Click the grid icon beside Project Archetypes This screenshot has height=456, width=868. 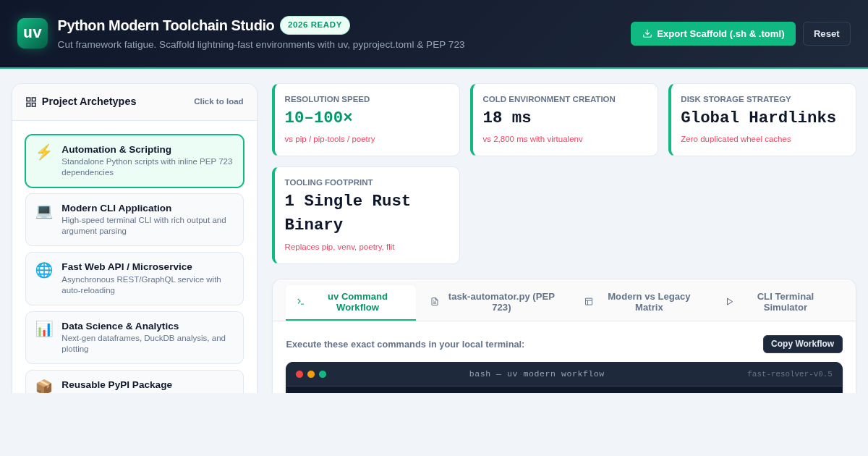pos(31,102)
